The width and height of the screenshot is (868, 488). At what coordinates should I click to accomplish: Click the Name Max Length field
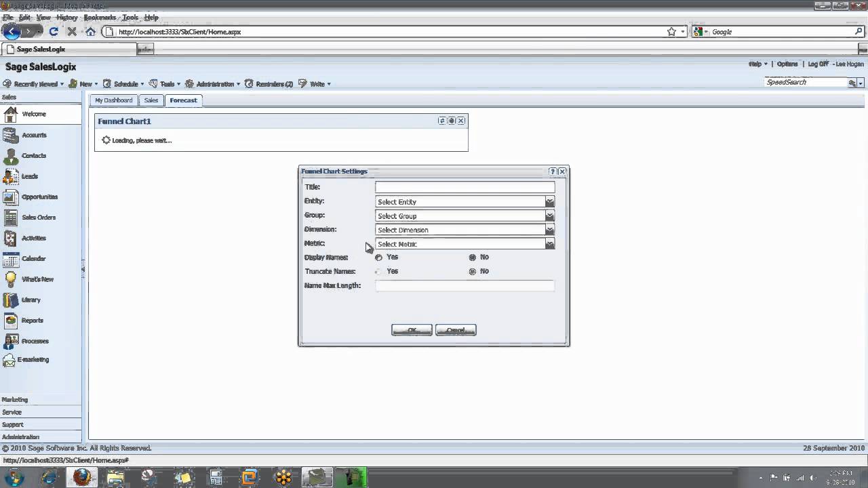[465, 286]
